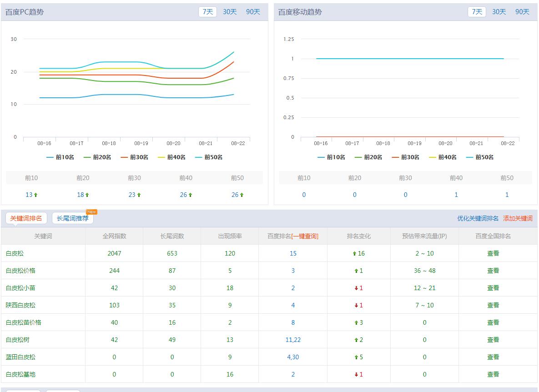
Task: Click 查看 for 白皮松 row
Action: pyautogui.click(x=493, y=253)
